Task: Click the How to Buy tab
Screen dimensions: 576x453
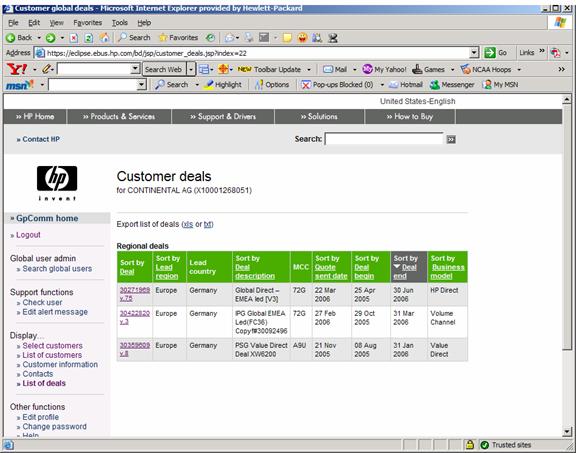Action: [x=410, y=116]
